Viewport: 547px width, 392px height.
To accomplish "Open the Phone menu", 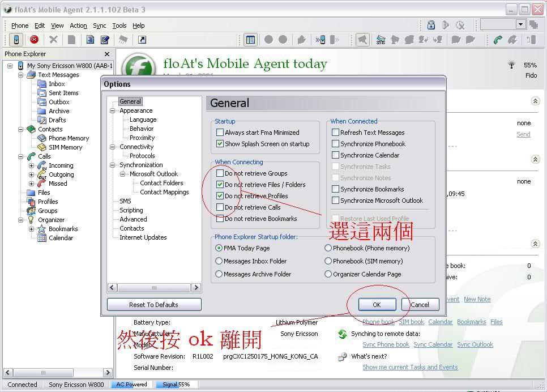I will click(x=20, y=25).
